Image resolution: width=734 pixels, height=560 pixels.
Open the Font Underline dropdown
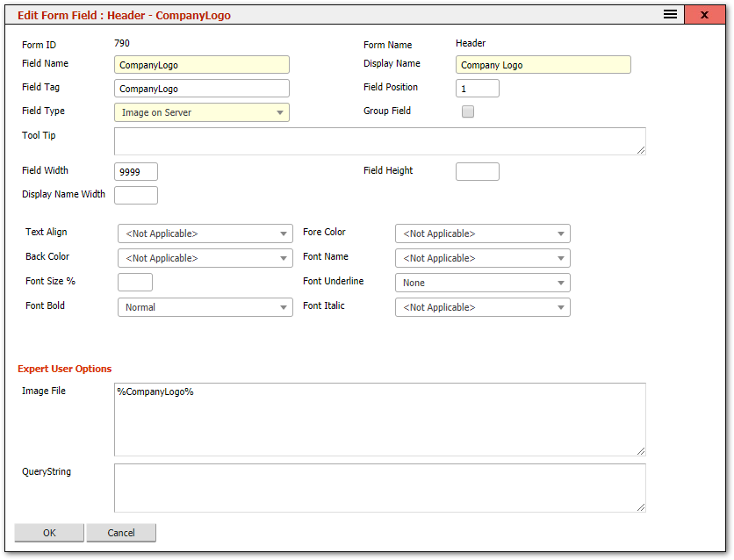(x=482, y=283)
